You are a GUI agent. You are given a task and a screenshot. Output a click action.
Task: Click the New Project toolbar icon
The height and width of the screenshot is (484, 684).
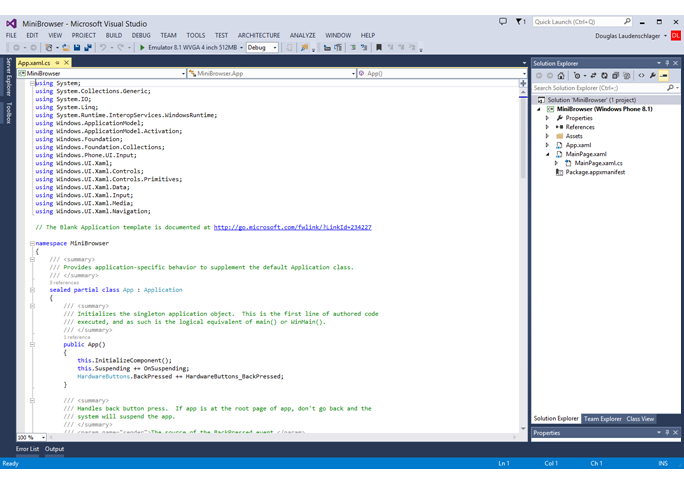(49, 48)
